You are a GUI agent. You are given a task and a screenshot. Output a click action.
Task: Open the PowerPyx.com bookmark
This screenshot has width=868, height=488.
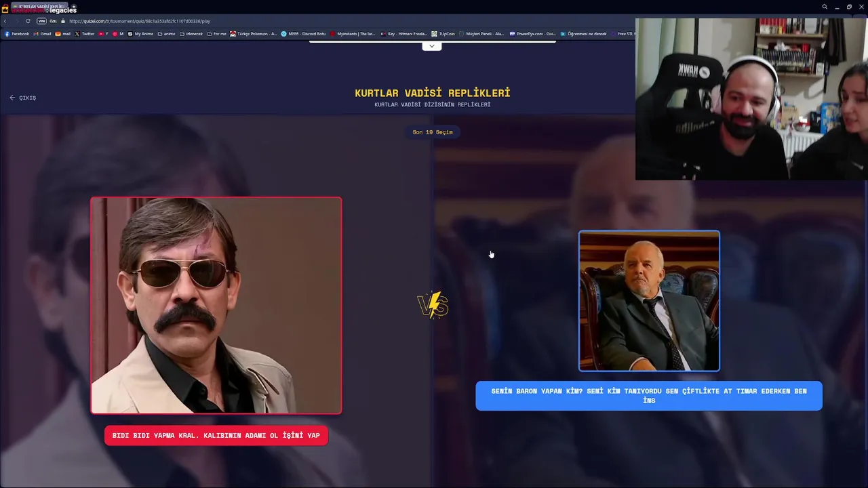(x=533, y=34)
